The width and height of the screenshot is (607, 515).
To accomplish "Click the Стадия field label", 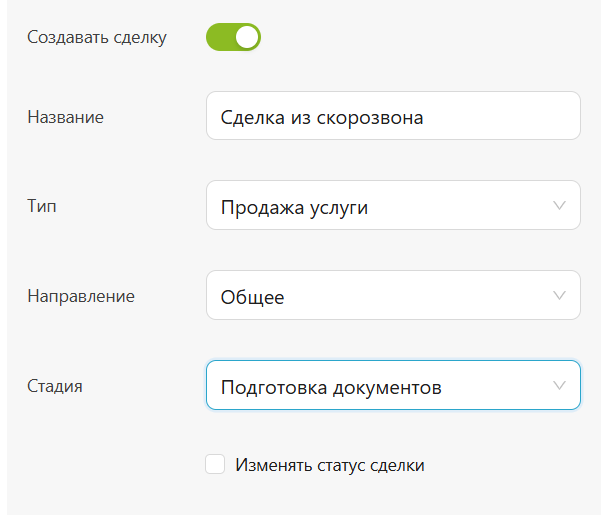I will tap(55, 385).
